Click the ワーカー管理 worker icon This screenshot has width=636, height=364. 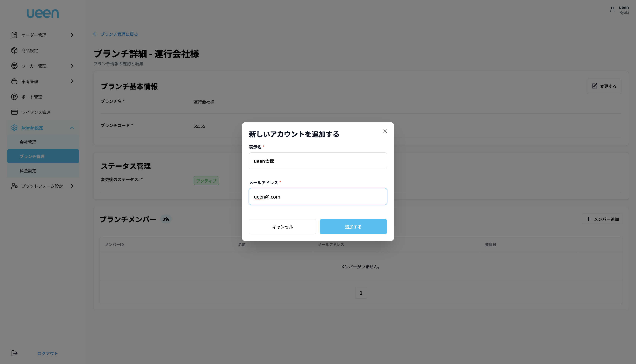pos(14,66)
